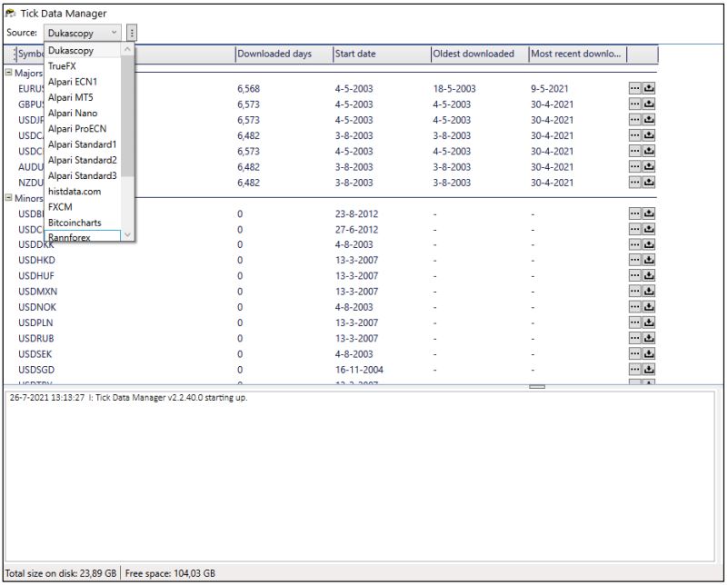This screenshot has width=728, height=585.
Task: Download tick data for USDPLN
Action: click(649, 322)
